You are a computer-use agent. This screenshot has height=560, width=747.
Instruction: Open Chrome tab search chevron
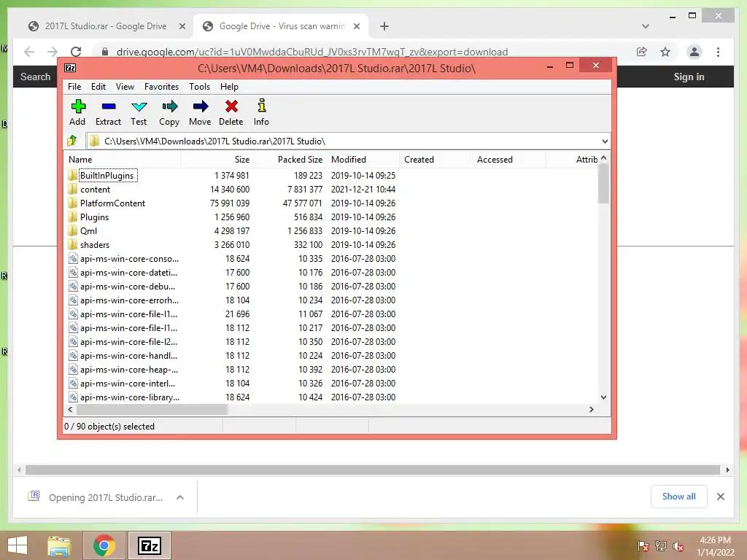click(x=645, y=26)
